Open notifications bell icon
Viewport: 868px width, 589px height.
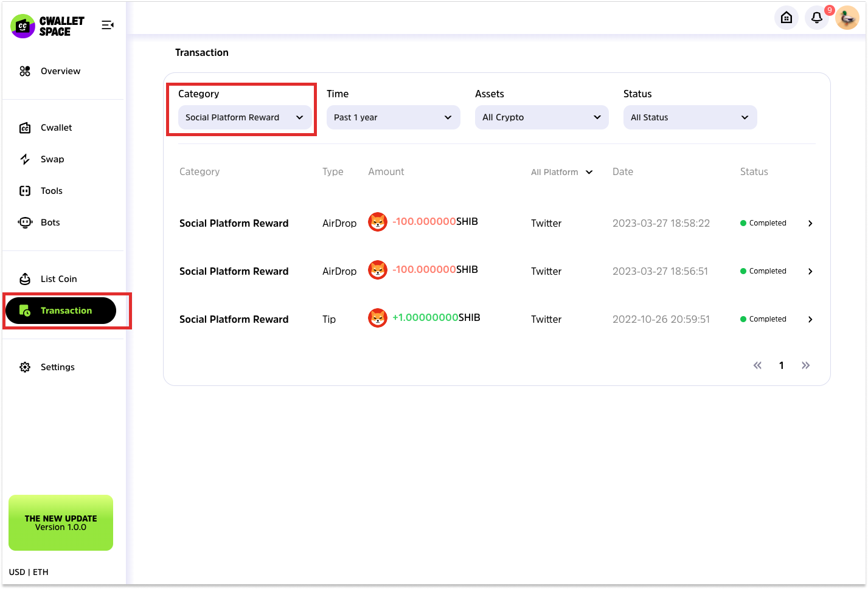(816, 18)
